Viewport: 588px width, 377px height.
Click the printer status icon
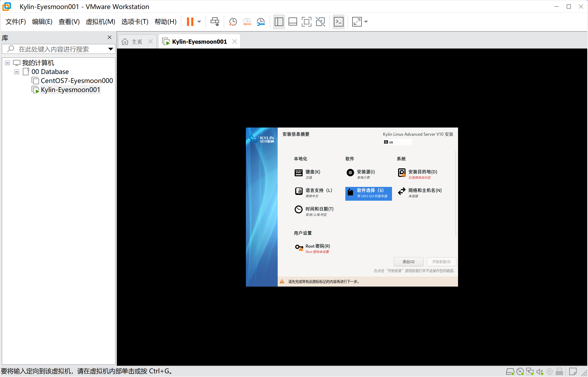point(559,372)
